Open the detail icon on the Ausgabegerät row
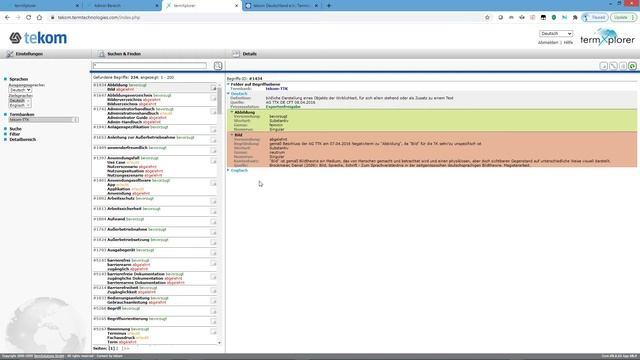This screenshot has width=640, height=360. [213, 253]
